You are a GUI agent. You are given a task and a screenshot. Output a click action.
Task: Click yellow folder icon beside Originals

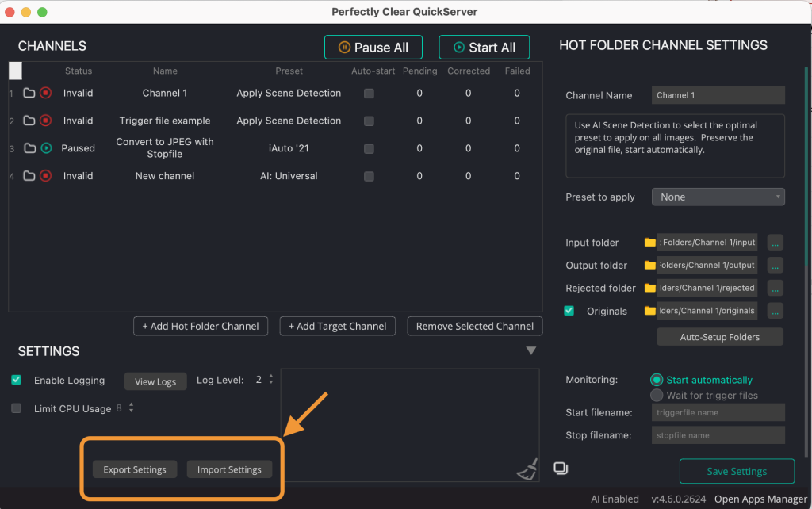point(650,311)
